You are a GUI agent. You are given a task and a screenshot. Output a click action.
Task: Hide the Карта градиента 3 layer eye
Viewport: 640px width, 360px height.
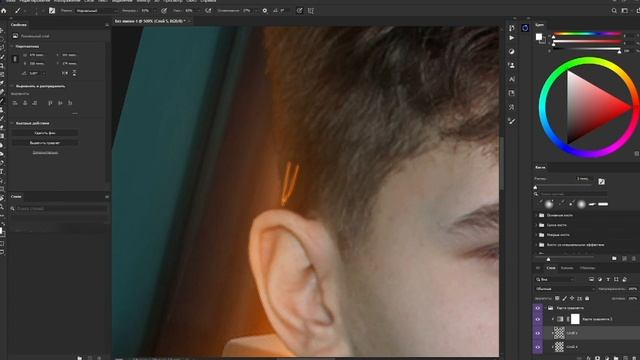538,319
